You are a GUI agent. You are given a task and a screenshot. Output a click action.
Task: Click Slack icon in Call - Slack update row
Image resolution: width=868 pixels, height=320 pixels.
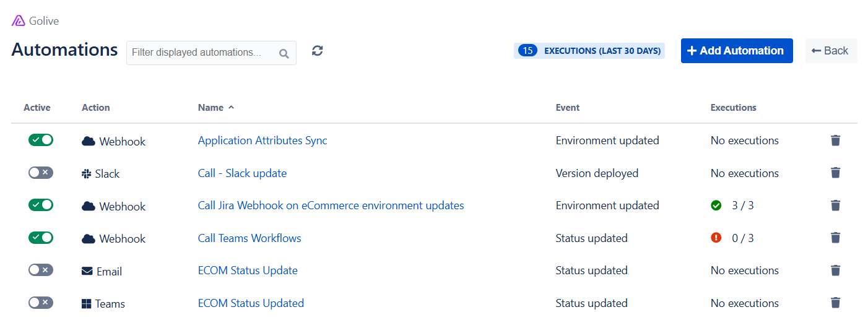(x=87, y=174)
